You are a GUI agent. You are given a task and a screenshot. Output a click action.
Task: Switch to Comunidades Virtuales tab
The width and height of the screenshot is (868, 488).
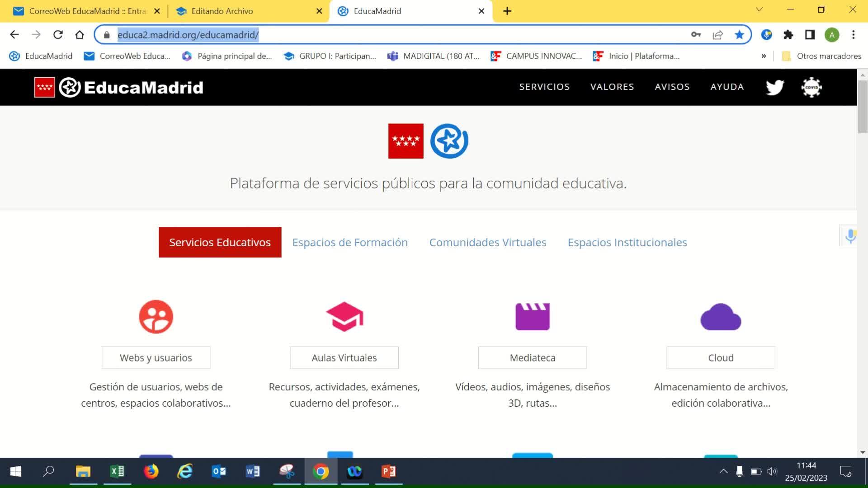[x=488, y=242]
